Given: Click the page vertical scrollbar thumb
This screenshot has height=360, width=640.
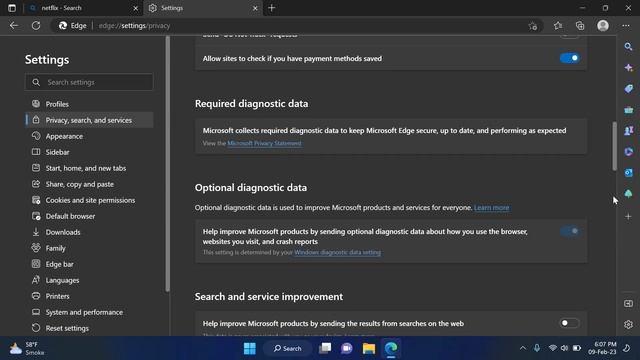Looking at the screenshot, I should pos(614,146).
